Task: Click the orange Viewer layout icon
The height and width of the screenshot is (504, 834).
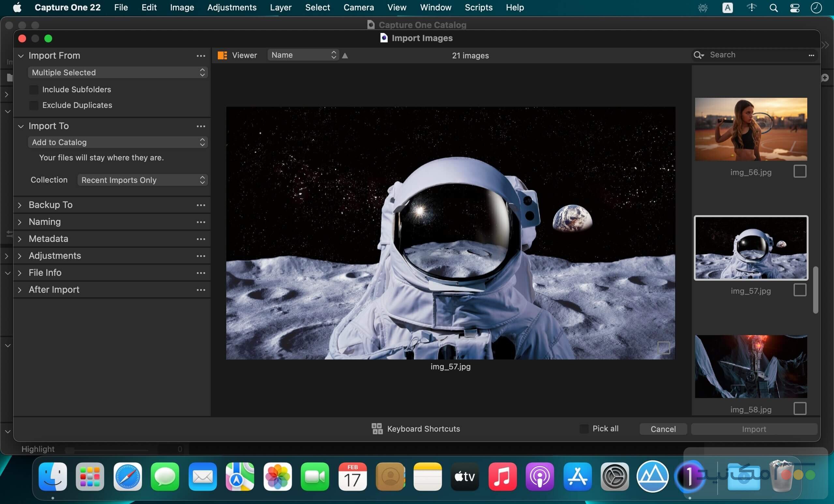Action: coord(222,55)
